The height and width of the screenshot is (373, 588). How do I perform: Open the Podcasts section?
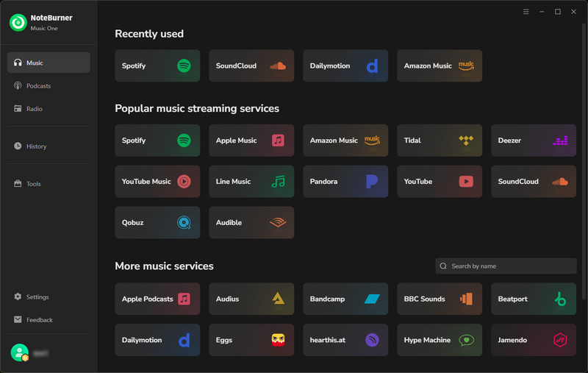click(49, 85)
